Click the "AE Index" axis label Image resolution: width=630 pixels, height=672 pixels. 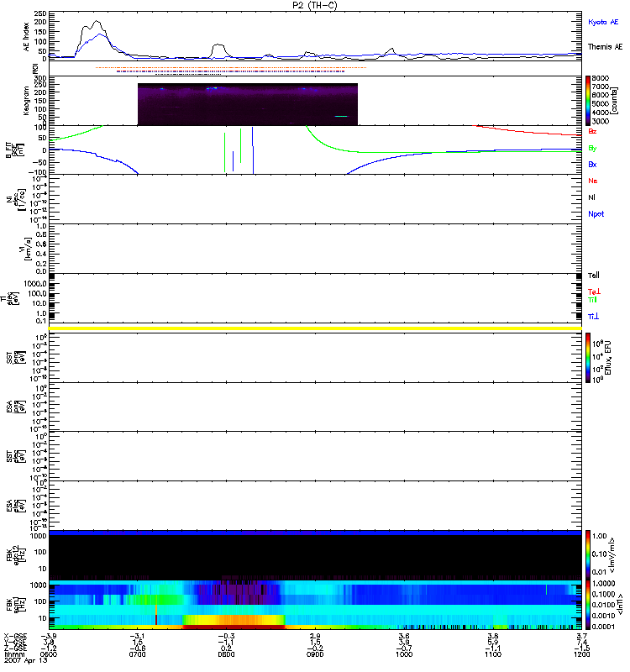pos(26,36)
